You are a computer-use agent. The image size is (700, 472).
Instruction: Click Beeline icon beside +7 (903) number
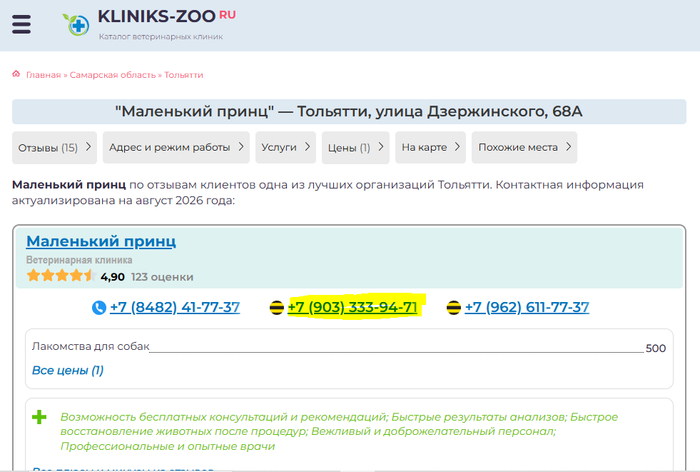point(277,308)
